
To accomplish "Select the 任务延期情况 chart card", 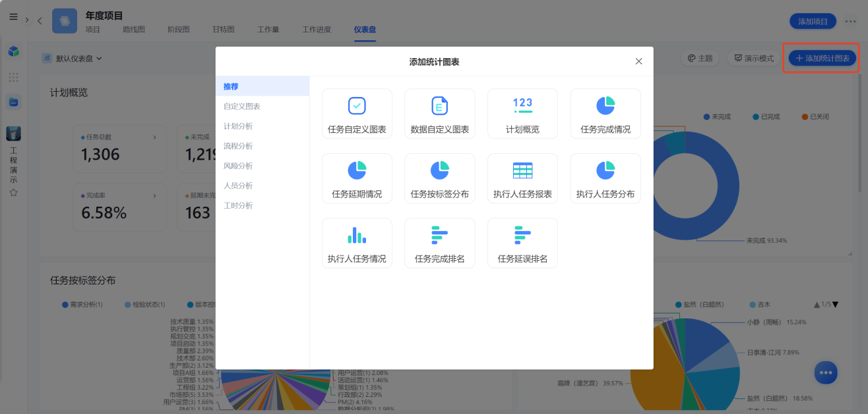I will (357, 178).
